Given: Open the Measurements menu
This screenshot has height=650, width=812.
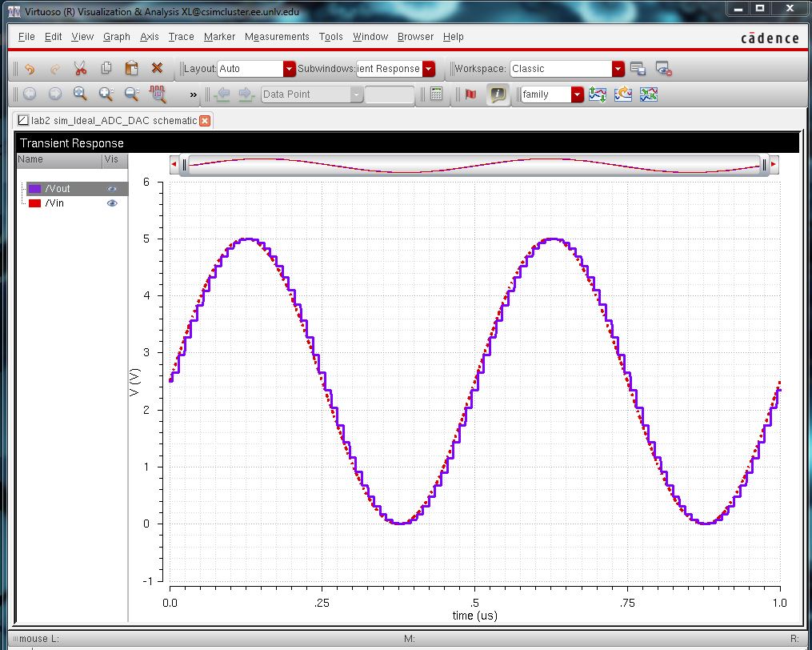Looking at the screenshot, I should coord(277,37).
